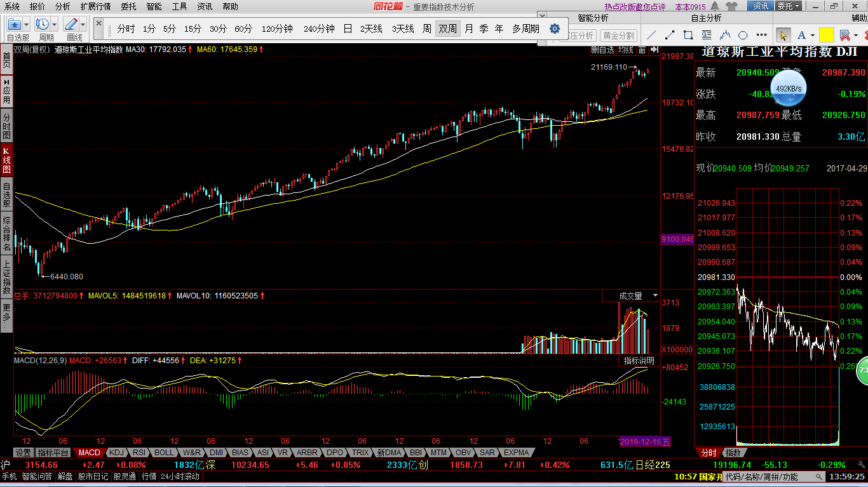Viewport: 868px width, 487px height.
Task: Open more drawing tools ellipsis
Action: 761,36
